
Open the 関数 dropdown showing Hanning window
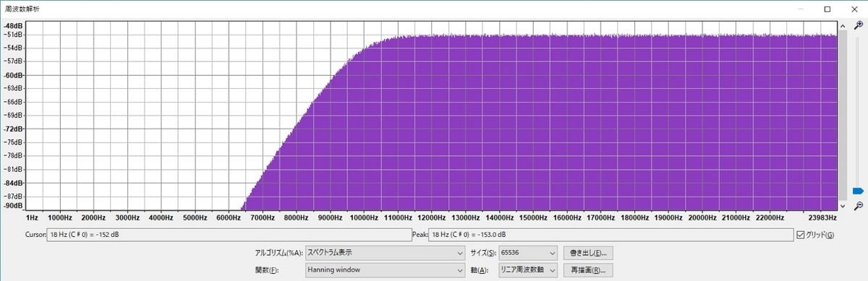(x=385, y=270)
